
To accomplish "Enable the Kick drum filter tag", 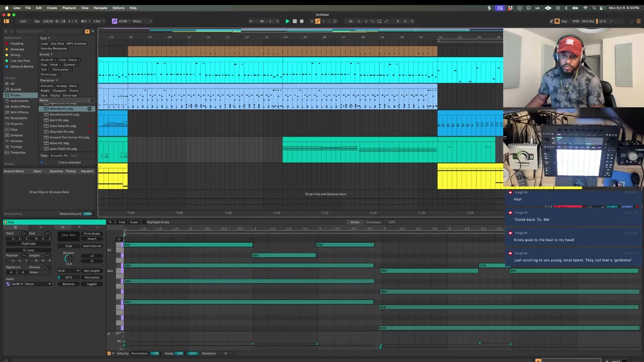I will pos(62,60).
